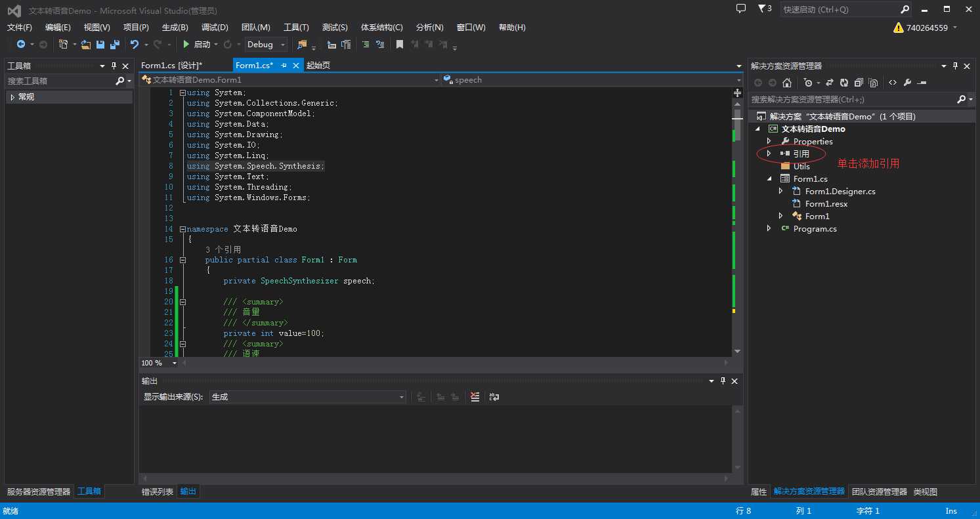Switch to the 错误列表 tab

pyautogui.click(x=158, y=491)
